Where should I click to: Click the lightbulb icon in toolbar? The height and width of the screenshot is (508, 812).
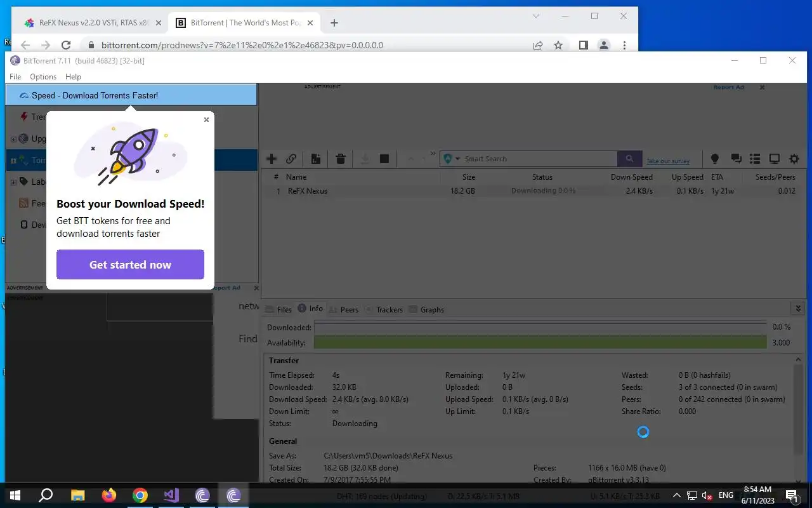[x=715, y=159]
